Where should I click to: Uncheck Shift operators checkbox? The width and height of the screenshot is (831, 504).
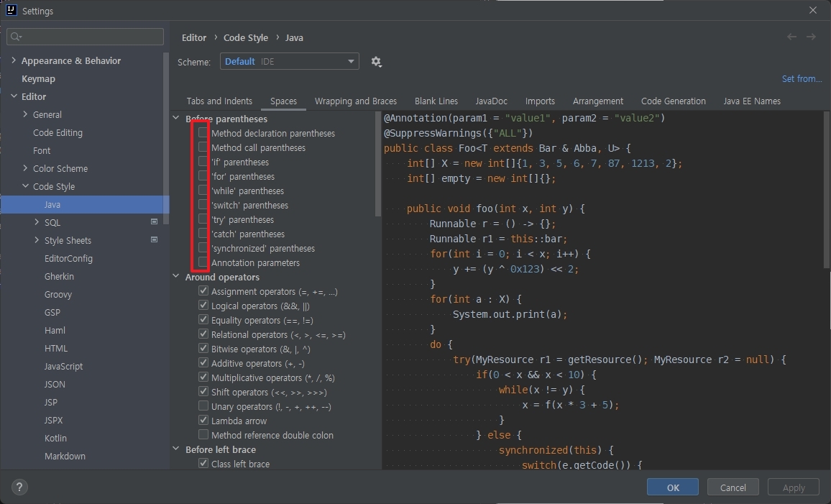tap(203, 391)
